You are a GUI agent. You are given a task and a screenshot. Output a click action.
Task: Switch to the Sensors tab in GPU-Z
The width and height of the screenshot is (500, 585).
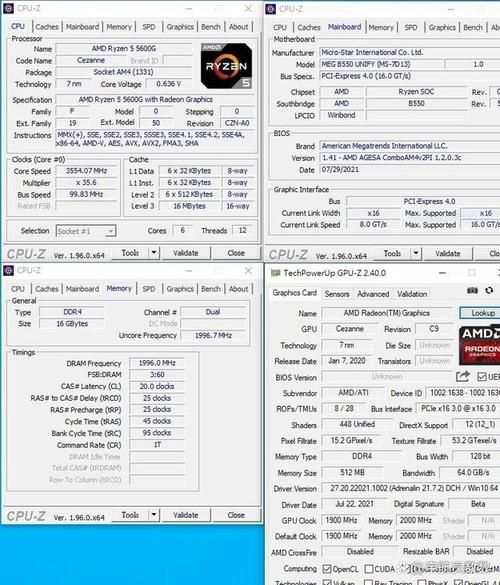pyautogui.click(x=337, y=294)
